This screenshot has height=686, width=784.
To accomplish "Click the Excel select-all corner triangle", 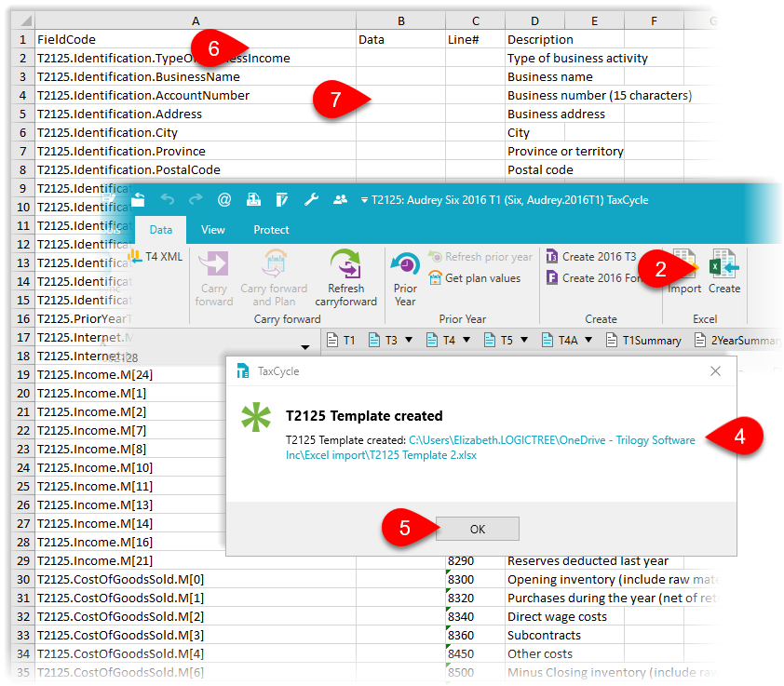I will (26, 20).
